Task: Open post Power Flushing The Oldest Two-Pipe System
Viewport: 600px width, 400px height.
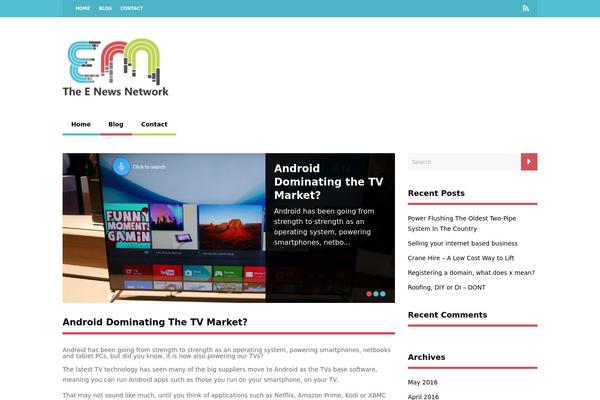Action: coord(462,224)
